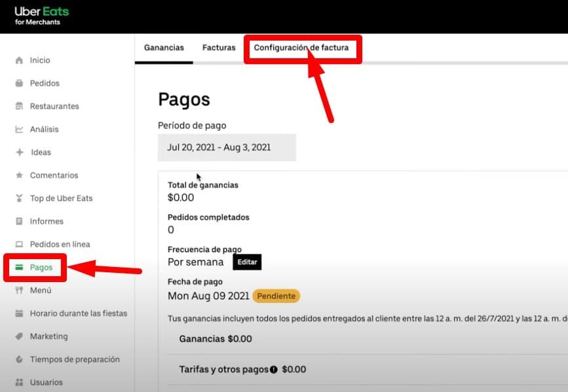Click the Total de ganancias $0.00 value
The height and width of the screenshot is (392, 568).
[x=181, y=198]
